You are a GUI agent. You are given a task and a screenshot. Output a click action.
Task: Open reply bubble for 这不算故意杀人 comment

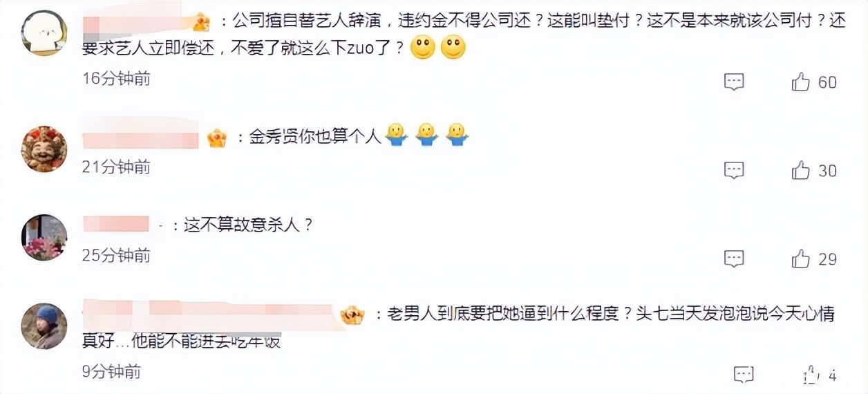pos(734,259)
